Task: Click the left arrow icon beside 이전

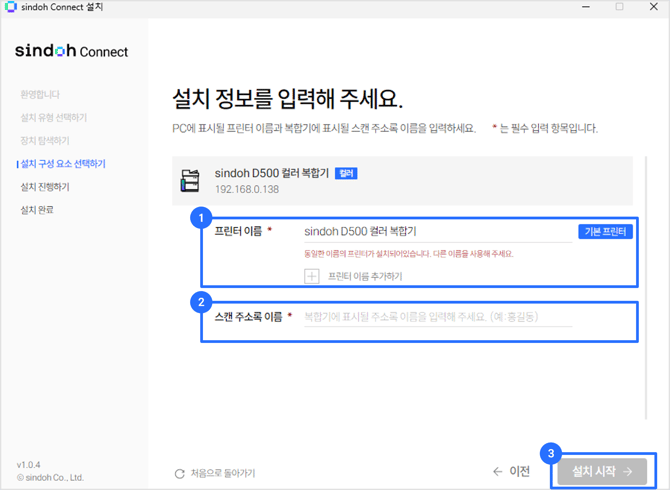Action: pos(497,471)
